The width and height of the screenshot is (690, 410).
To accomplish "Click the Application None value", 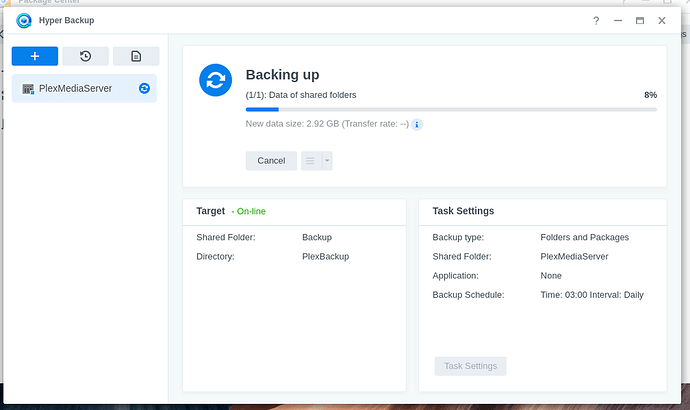I will coord(551,276).
